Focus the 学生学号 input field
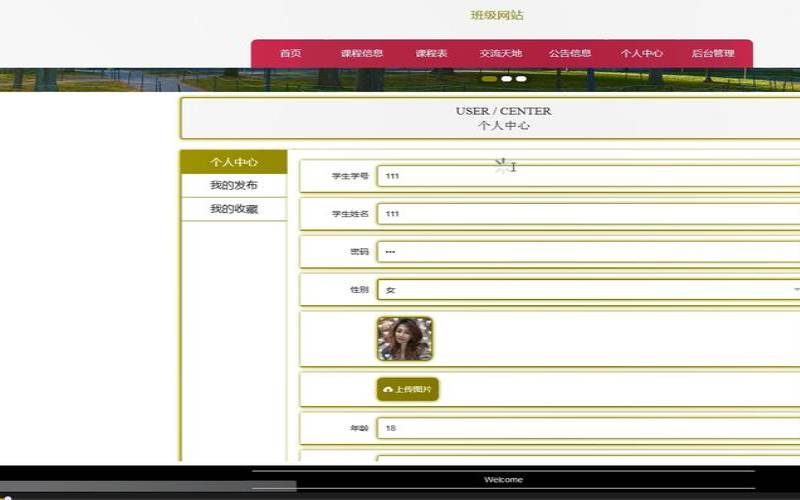This screenshot has height=500, width=800. tap(588, 176)
